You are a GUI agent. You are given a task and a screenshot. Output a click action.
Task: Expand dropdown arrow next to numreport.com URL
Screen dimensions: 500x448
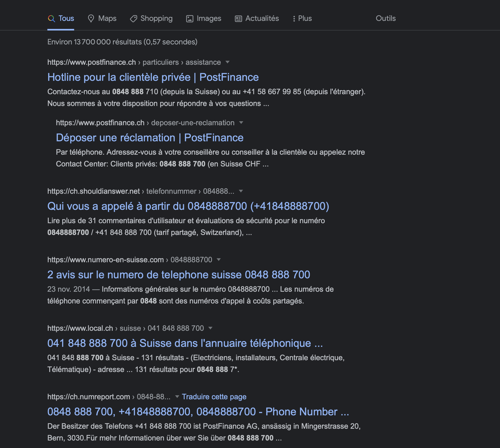pyautogui.click(x=177, y=397)
